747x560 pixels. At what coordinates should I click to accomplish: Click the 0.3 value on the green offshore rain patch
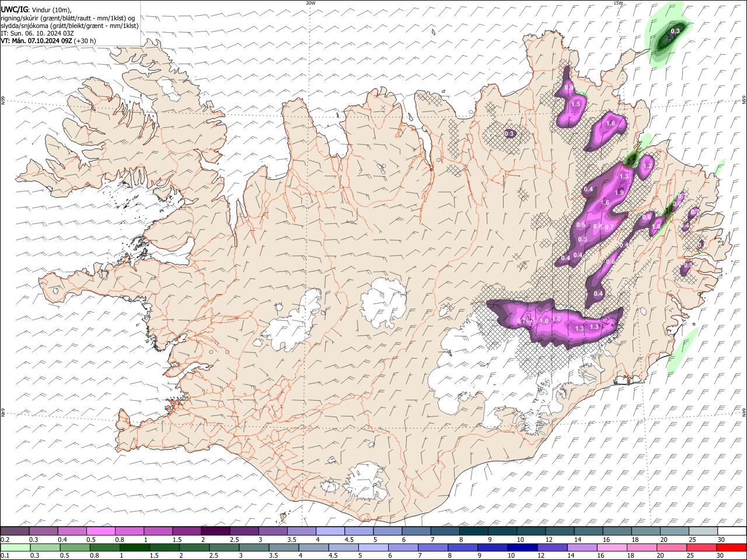coord(675,31)
